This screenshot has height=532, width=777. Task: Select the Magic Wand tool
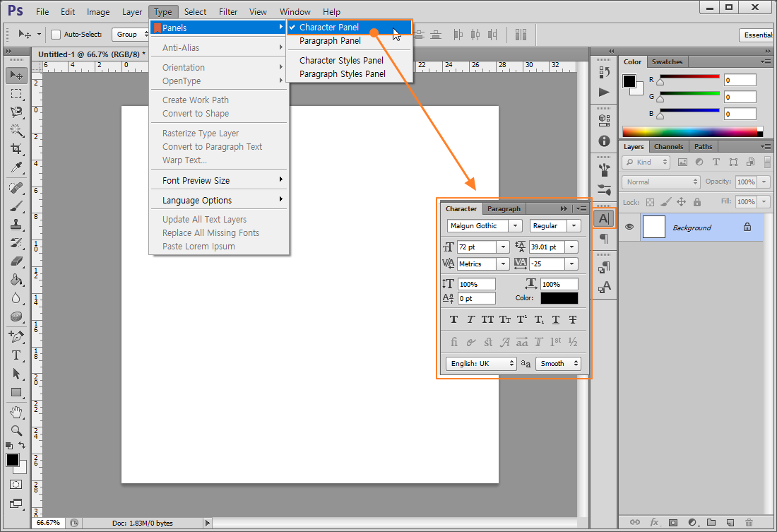pyautogui.click(x=16, y=131)
